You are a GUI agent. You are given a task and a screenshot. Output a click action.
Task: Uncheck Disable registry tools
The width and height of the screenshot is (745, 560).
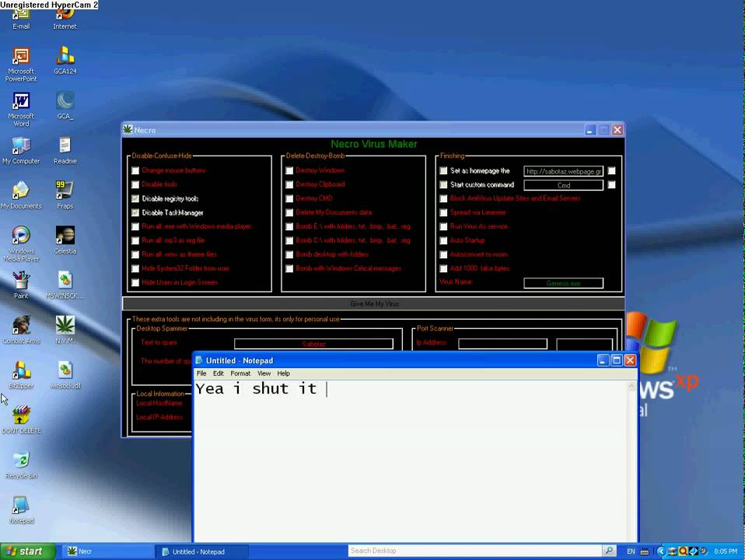(x=135, y=198)
